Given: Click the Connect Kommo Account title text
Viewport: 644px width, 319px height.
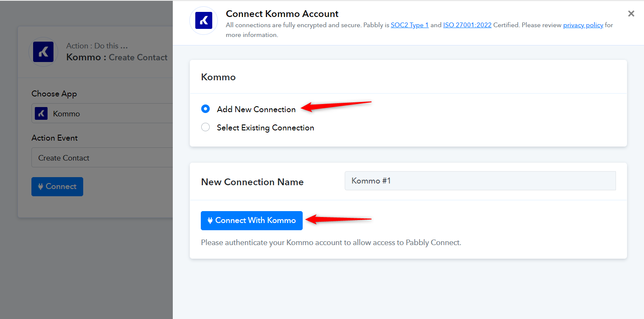Looking at the screenshot, I should [282, 14].
